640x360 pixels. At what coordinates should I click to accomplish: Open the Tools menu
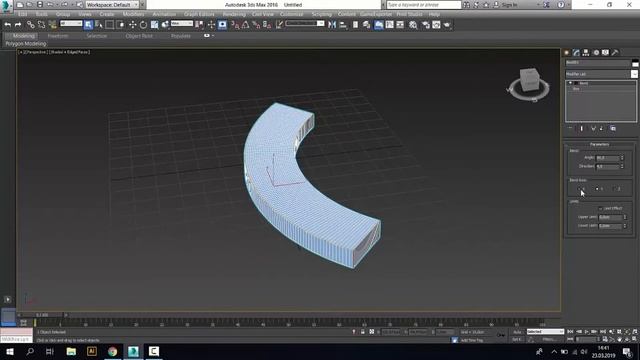pos(42,14)
